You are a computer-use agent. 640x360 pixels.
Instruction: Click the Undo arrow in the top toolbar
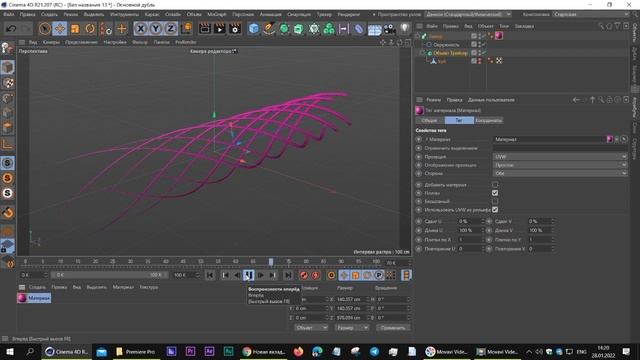point(11,29)
